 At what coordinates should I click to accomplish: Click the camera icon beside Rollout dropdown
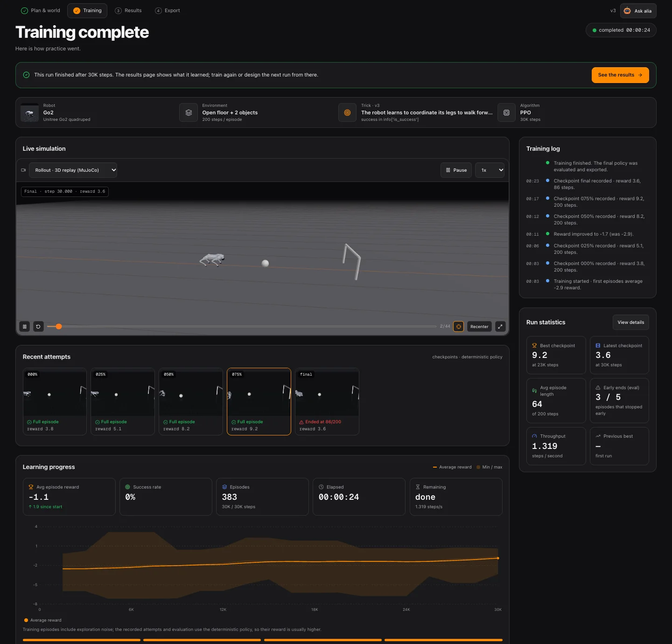23,170
